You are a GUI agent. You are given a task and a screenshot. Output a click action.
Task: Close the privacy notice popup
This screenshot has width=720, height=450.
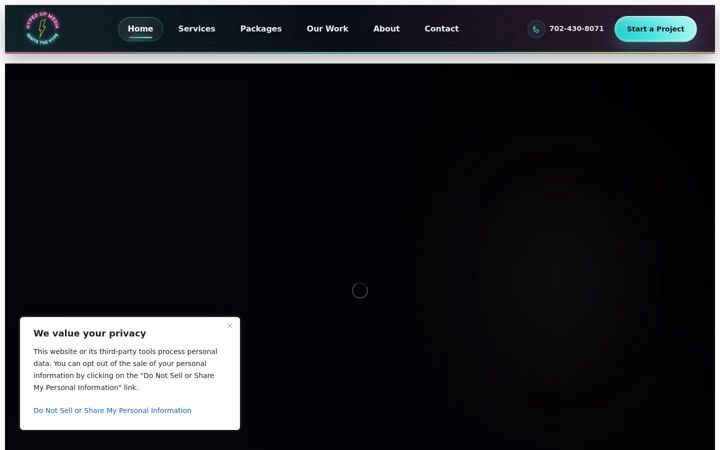pyautogui.click(x=230, y=326)
